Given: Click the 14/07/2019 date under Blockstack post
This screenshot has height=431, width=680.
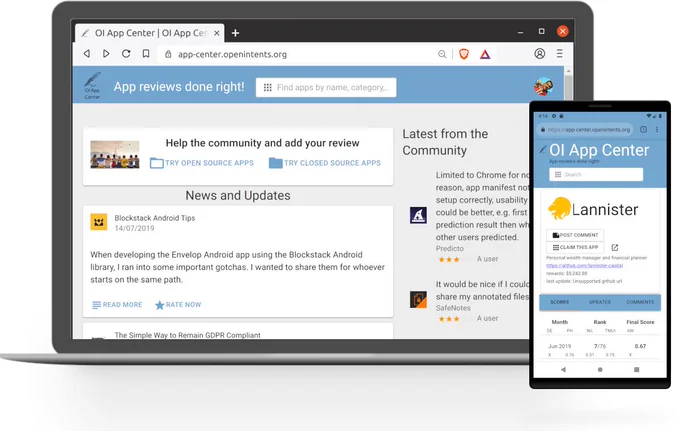Looking at the screenshot, I should click(134, 228).
